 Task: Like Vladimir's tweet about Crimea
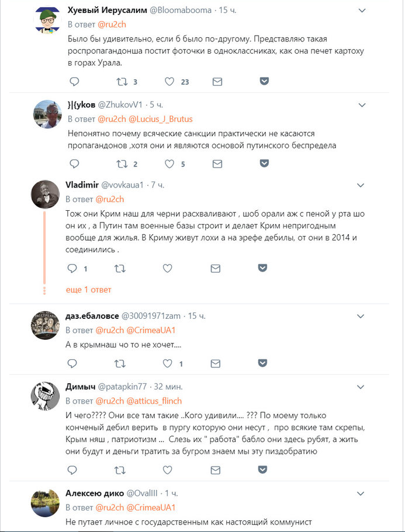167,269
